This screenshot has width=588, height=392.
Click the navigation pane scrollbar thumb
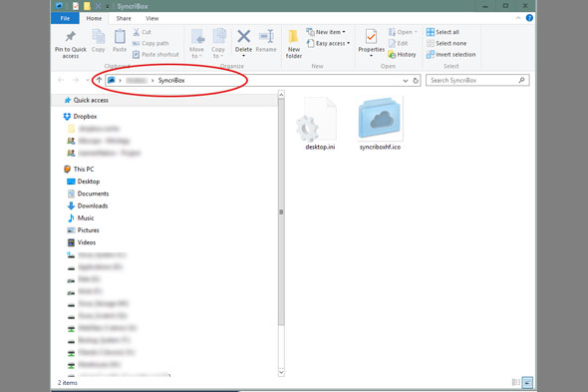[281, 212]
